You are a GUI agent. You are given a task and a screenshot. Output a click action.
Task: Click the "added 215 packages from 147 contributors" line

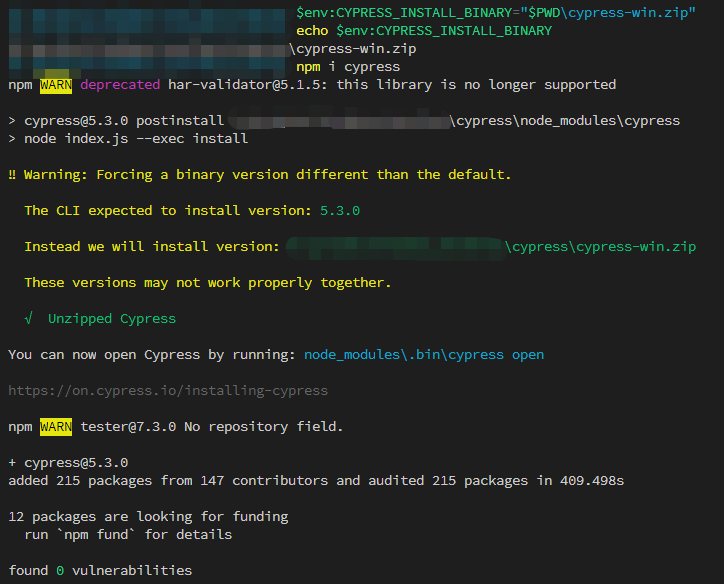316,481
